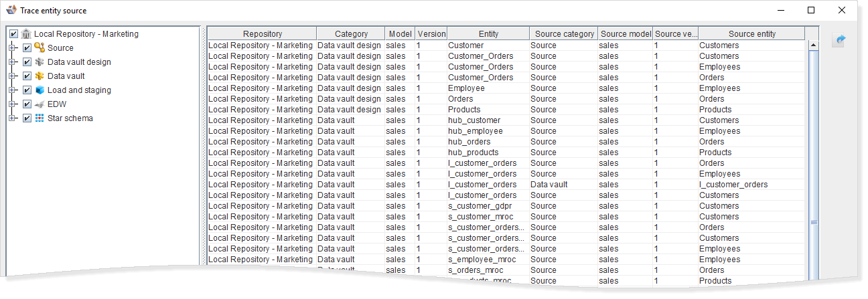Click the Source tree node icon
Viewport: 868px width, 299px height.
(x=40, y=48)
